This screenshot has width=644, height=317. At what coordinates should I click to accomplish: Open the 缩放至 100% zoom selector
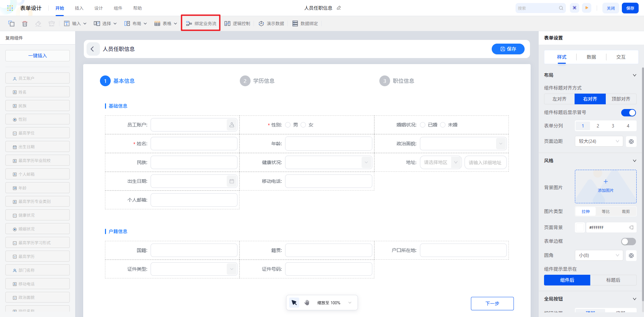point(334,303)
